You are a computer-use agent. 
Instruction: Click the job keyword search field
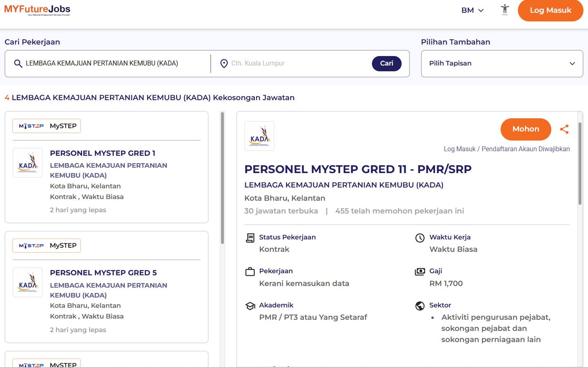[115, 63]
